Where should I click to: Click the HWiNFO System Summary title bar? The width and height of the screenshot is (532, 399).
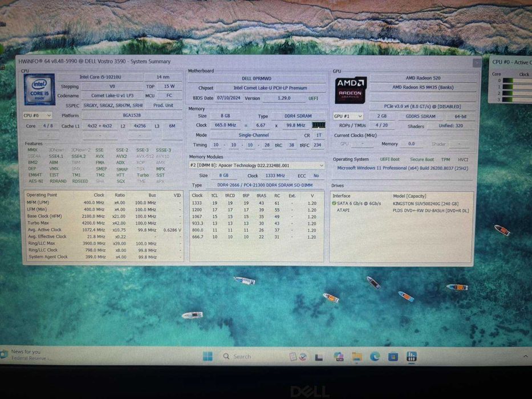[244, 62]
